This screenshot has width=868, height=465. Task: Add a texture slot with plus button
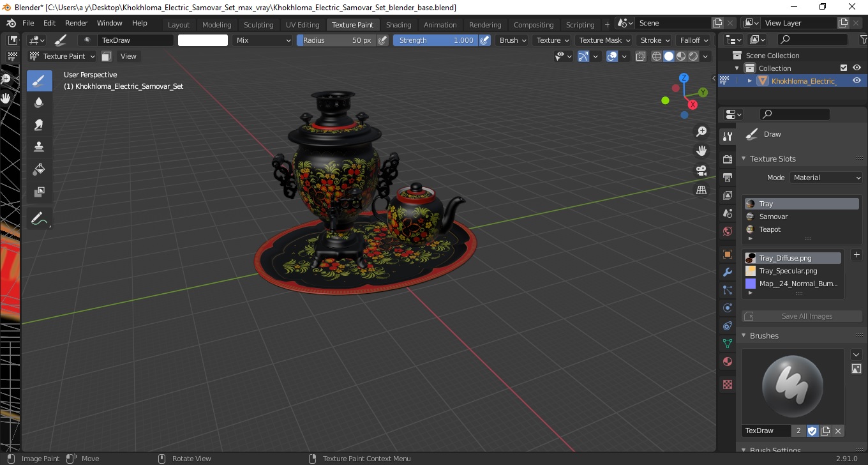coord(857,255)
